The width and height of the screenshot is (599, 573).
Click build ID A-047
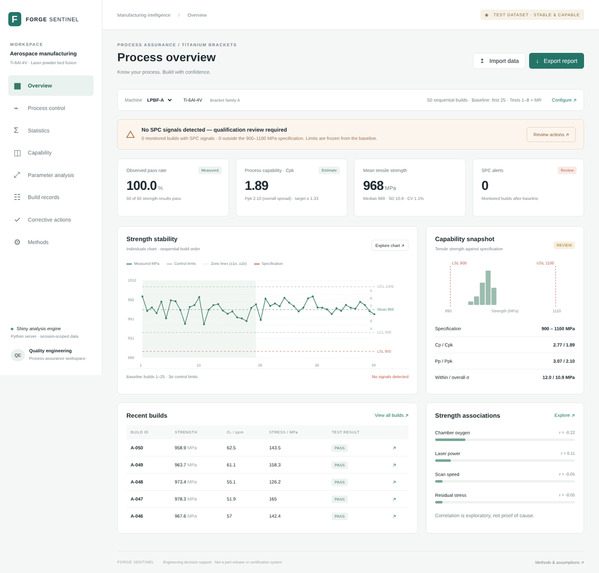[x=137, y=499]
